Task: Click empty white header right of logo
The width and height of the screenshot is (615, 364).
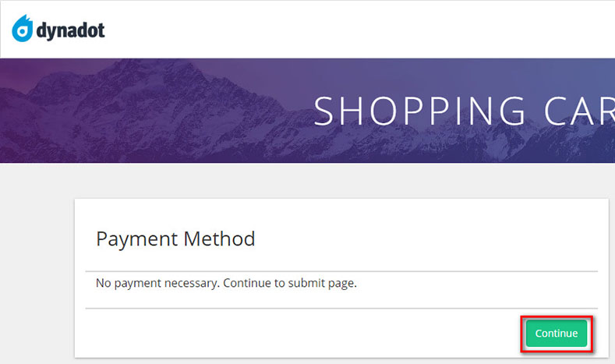Action: tap(351, 30)
